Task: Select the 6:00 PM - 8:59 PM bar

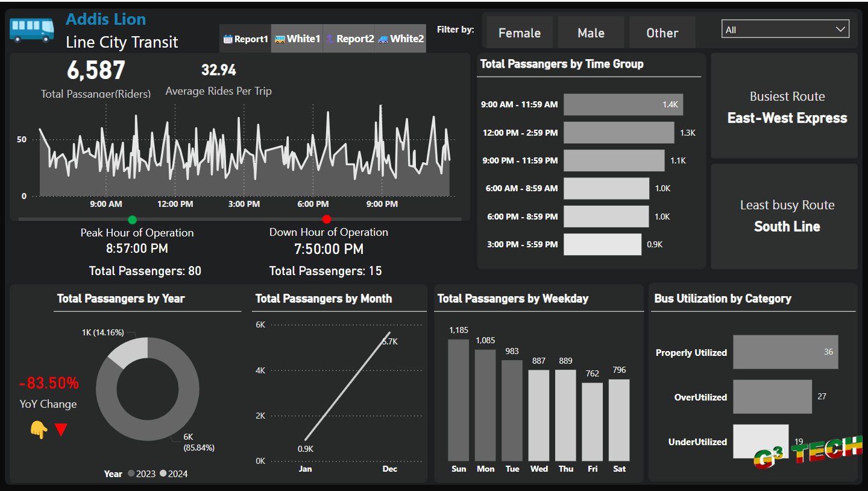Action: coord(606,217)
